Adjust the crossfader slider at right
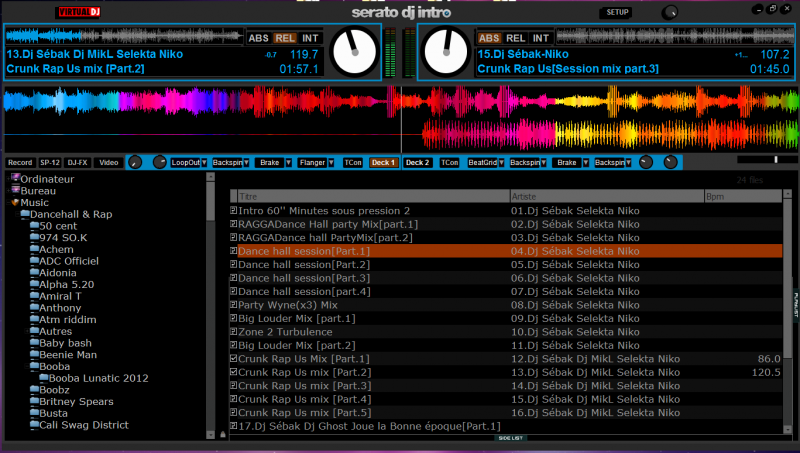Image resolution: width=800 pixels, height=453 pixels. (776, 160)
